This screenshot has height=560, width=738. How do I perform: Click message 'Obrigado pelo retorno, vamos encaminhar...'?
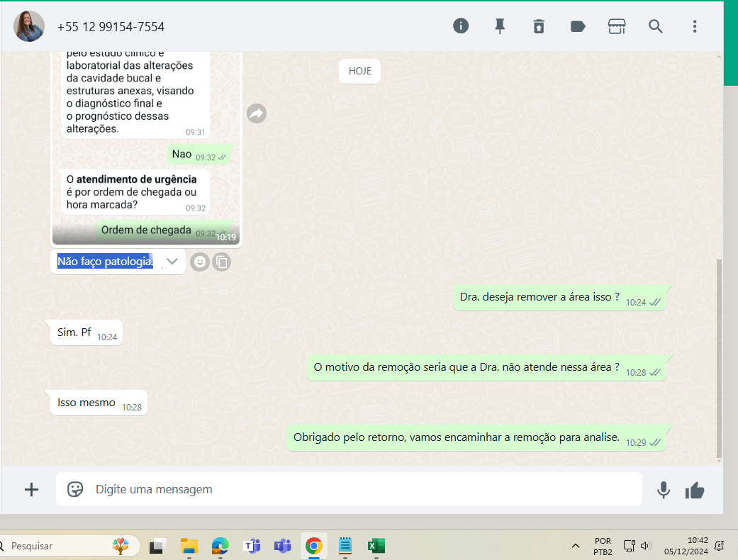pos(476,437)
